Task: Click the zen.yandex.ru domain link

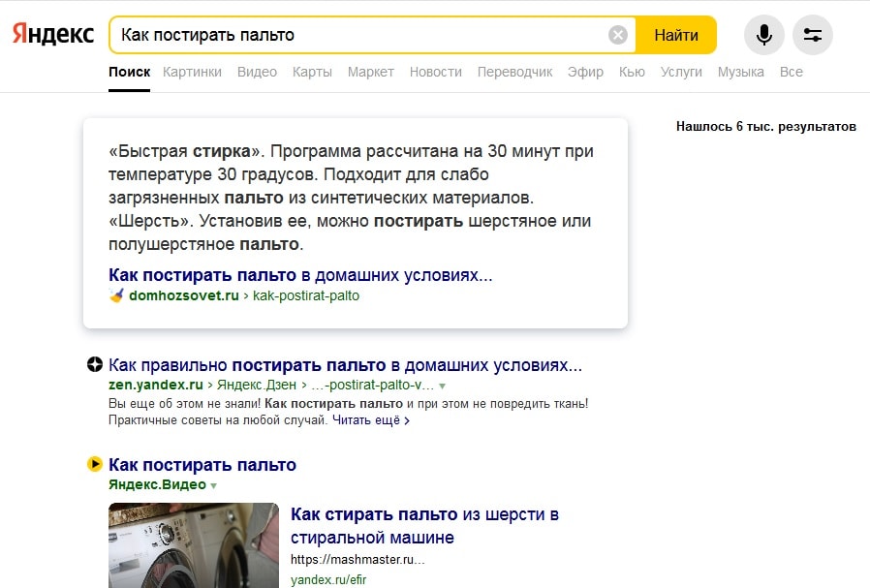Action: (x=156, y=385)
